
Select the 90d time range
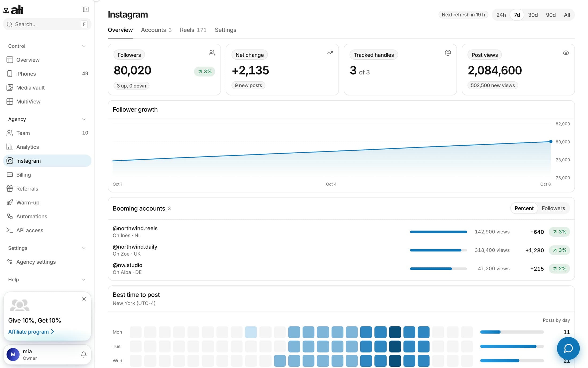click(551, 15)
